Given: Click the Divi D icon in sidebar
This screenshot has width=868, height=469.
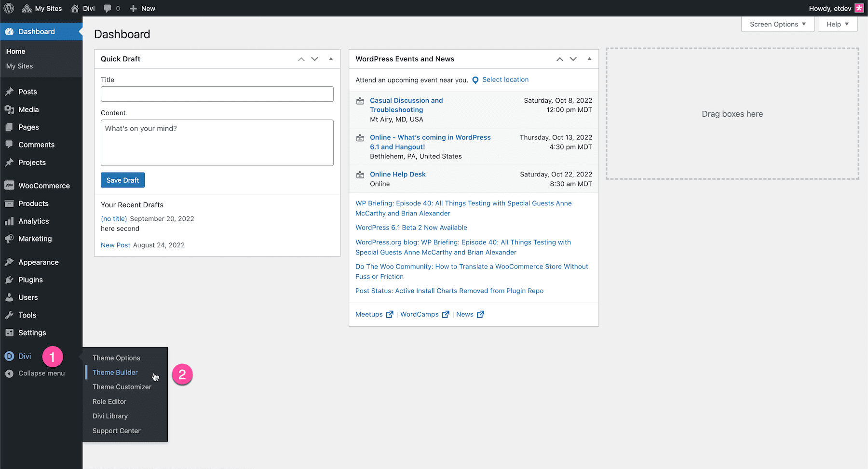Looking at the screenshot, I should [10, 356].
